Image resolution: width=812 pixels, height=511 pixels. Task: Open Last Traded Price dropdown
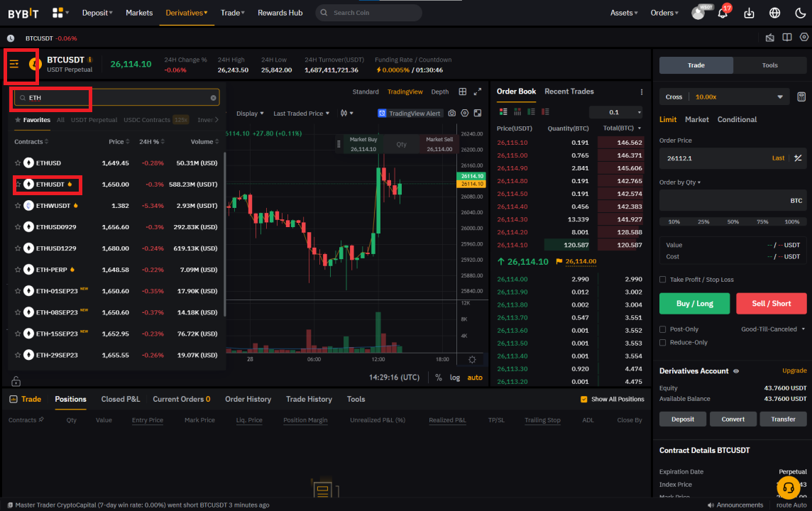point(301,114)
